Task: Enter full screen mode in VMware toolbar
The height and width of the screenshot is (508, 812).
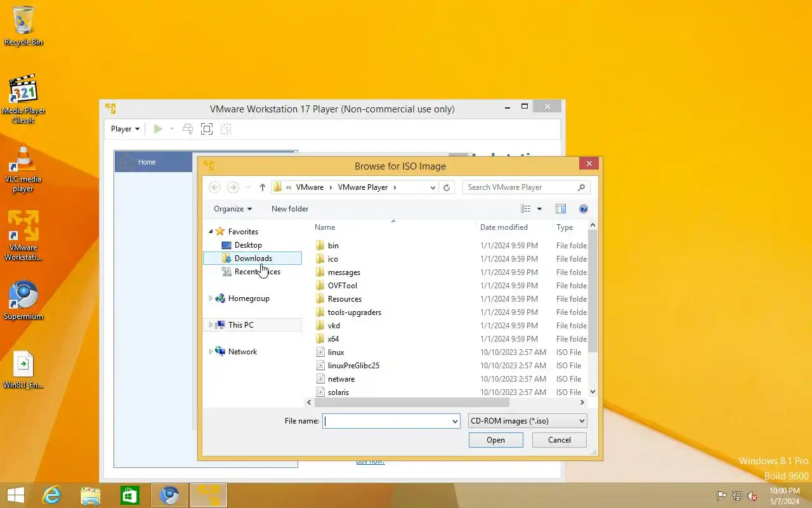Action: pos(206,129)
